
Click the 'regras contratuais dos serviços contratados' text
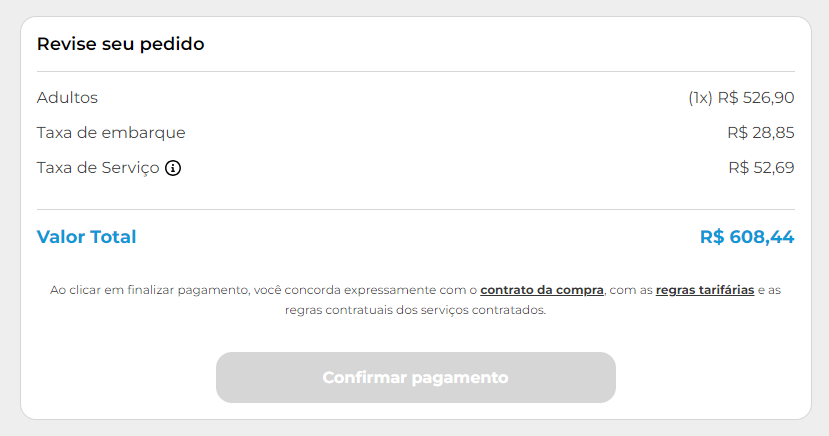point(415,310)
